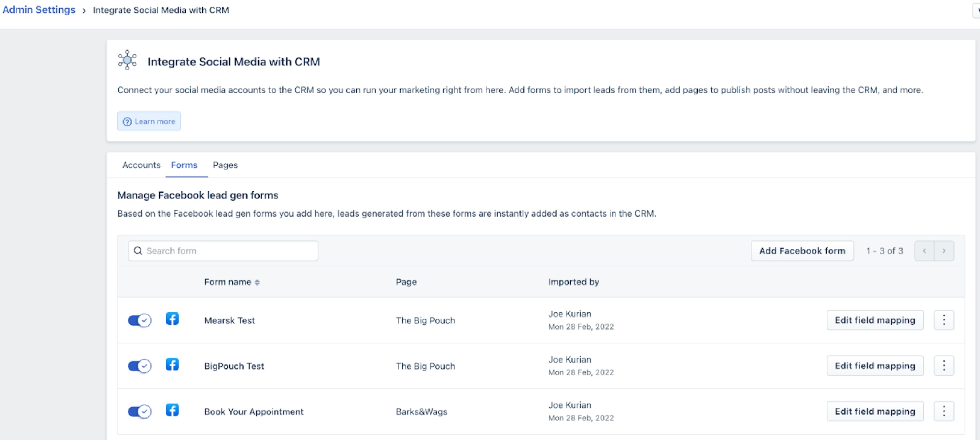Focus the Search form input field

(x=223, y=251)
